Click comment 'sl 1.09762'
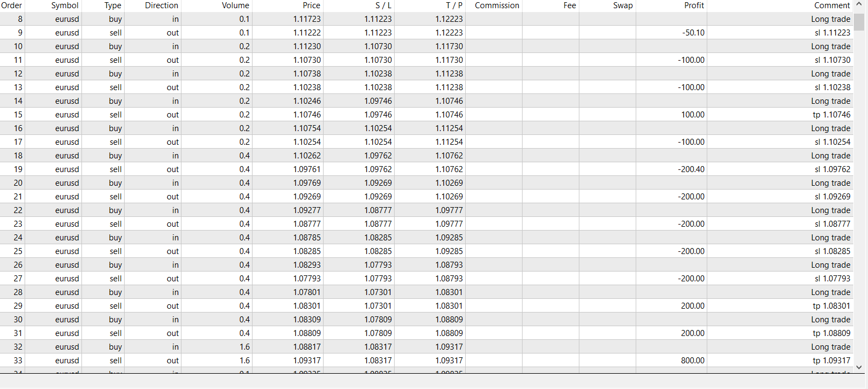868x389 pixels. click(x=832, y=169)
